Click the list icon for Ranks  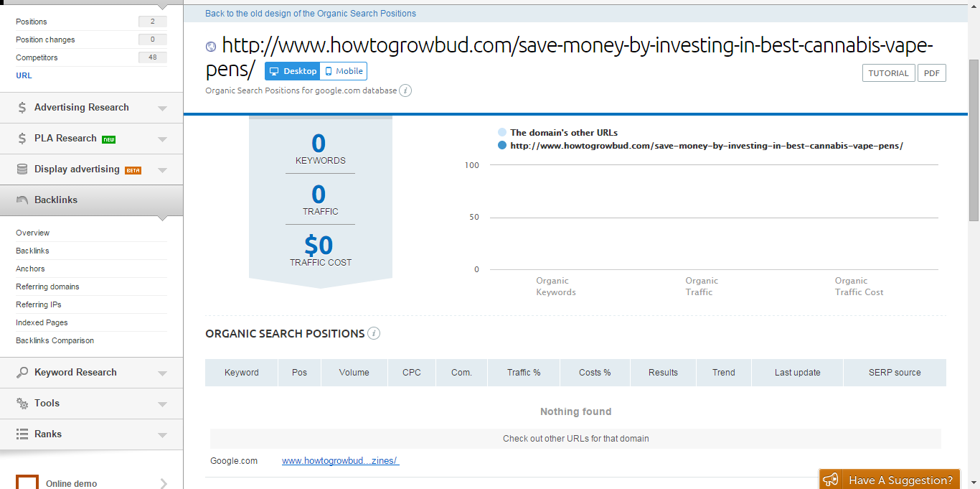pyautogui.click(x=22, y=434)
